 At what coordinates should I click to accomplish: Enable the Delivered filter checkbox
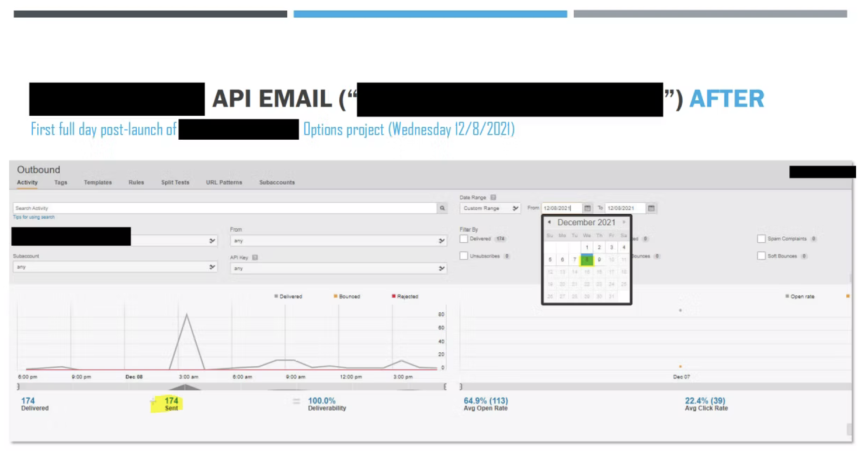(464, 239)
